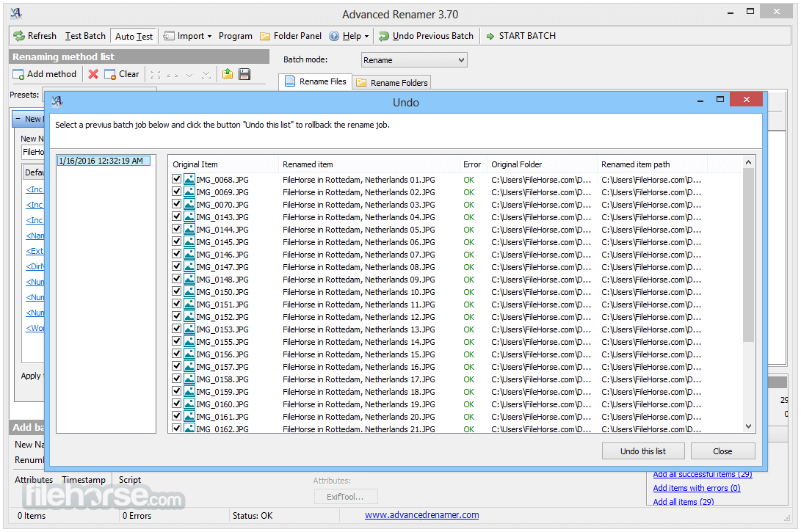Expand the Help dropdown arrow

[x=366, y=37]
